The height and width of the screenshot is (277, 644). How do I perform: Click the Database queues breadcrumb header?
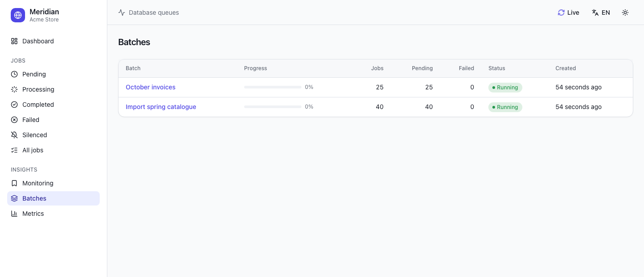(148, 13)
